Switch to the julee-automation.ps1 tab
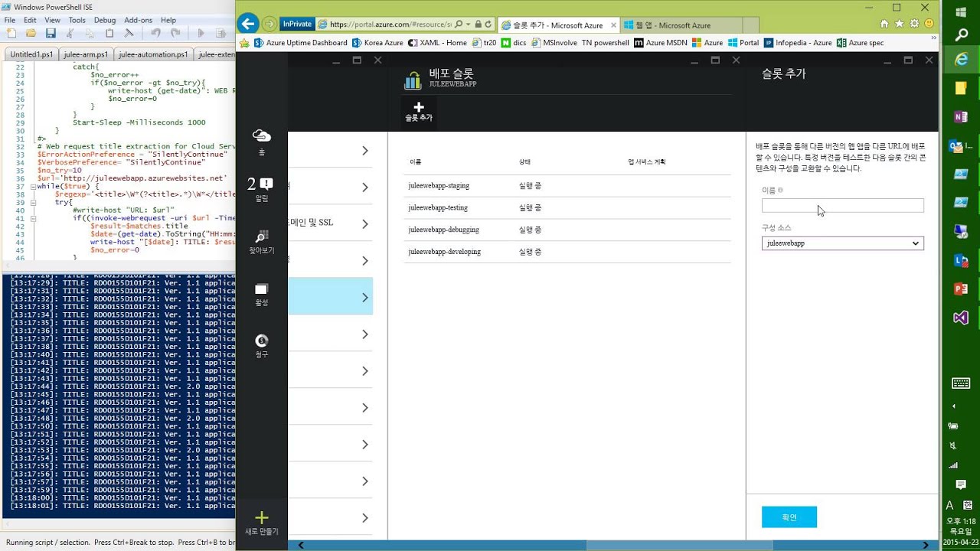This screenshot has height=551, width=980. coord(152,54)
